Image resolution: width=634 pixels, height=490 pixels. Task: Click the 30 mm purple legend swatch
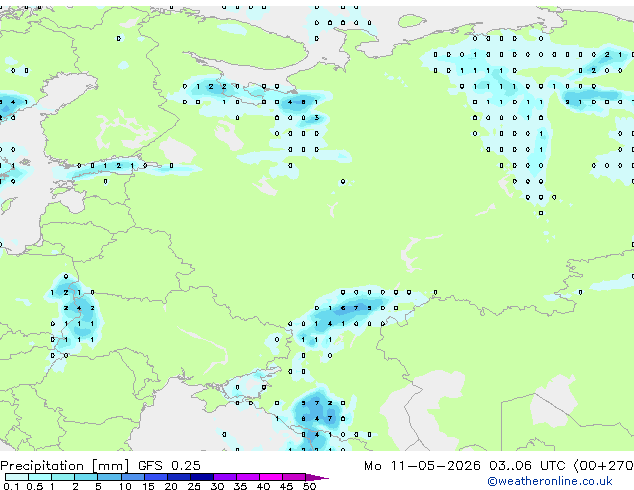click(x=225, y=477)
